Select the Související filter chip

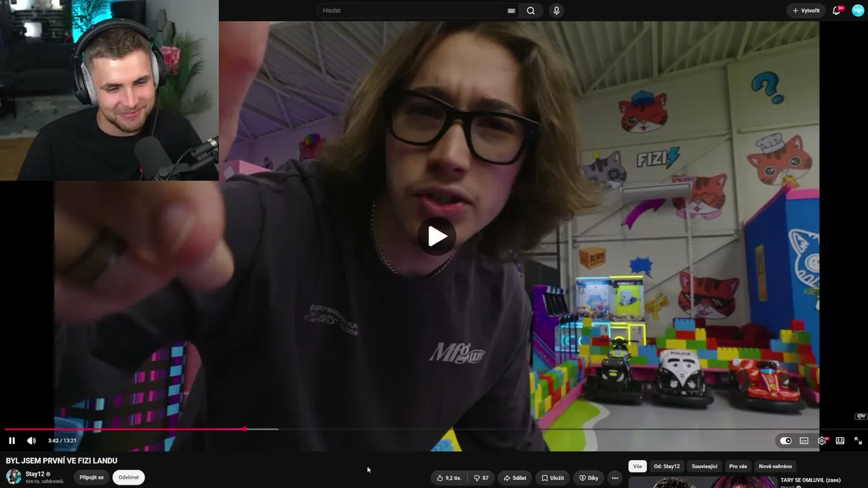(x=705, y=466)
